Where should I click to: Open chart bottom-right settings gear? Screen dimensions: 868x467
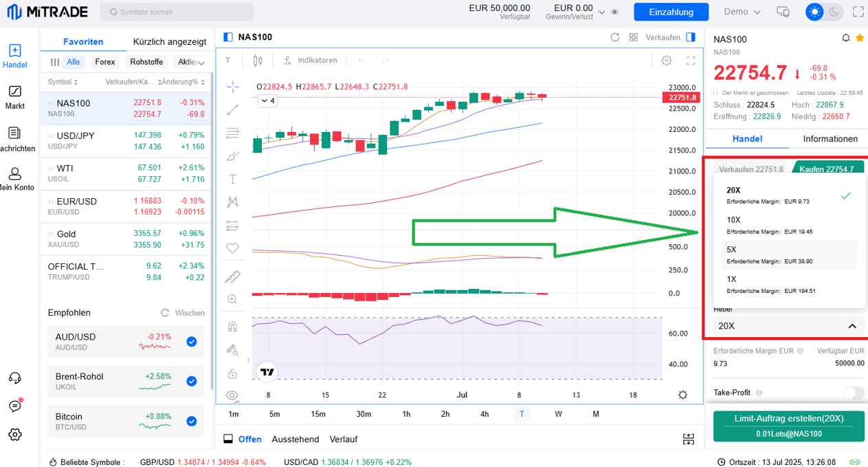[x=682, y=395]
